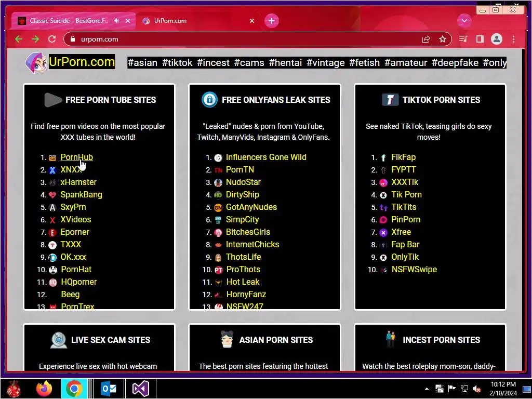Show hidden system tray icons
Viewport: 532px width, 399px height.
[427, 389]
